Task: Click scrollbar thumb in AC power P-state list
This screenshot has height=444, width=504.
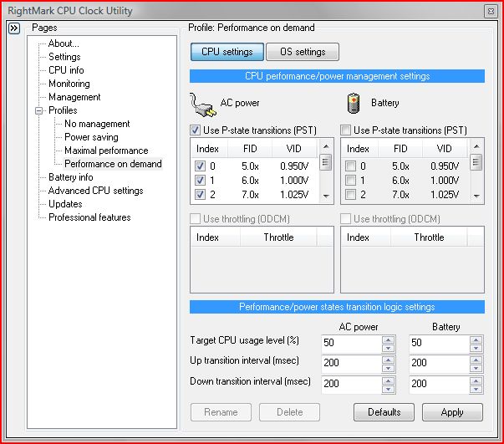Action: pos(326,162)
